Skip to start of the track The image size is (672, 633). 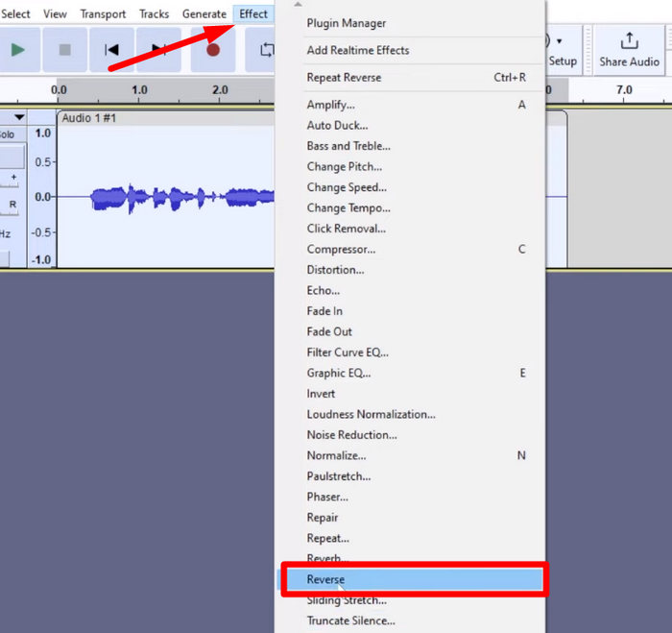(112, 50)
